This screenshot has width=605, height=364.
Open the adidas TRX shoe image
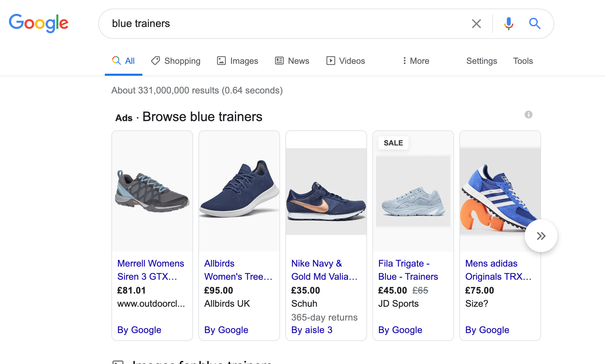[x=500, y=191]
